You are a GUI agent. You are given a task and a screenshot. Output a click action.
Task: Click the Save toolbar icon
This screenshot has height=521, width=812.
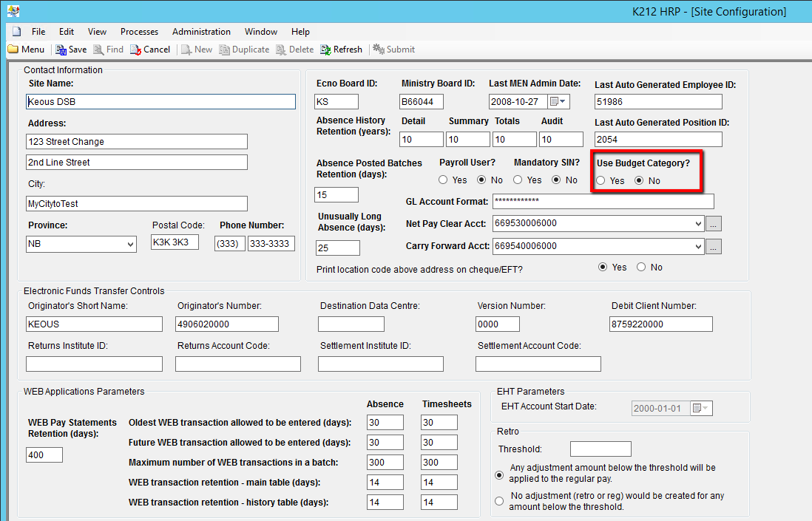click(61, 50)
